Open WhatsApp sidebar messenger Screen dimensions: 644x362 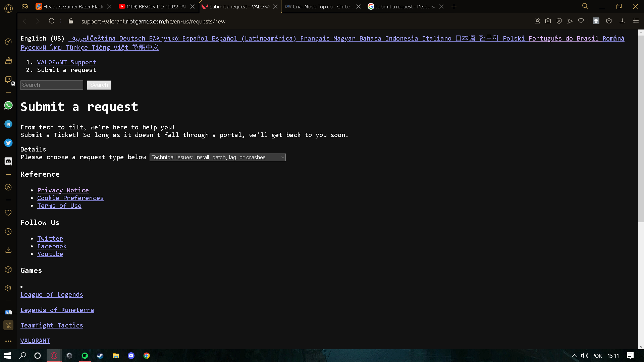pos(8,105)
